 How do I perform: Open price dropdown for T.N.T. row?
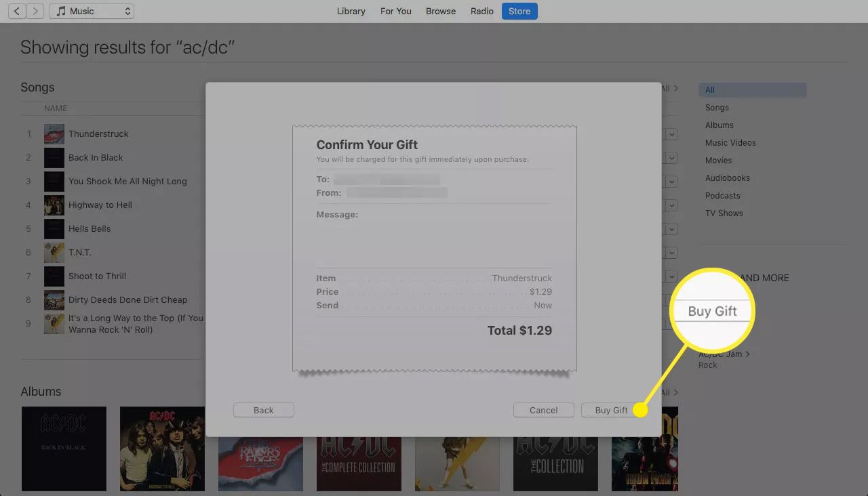tap(671, 253)
